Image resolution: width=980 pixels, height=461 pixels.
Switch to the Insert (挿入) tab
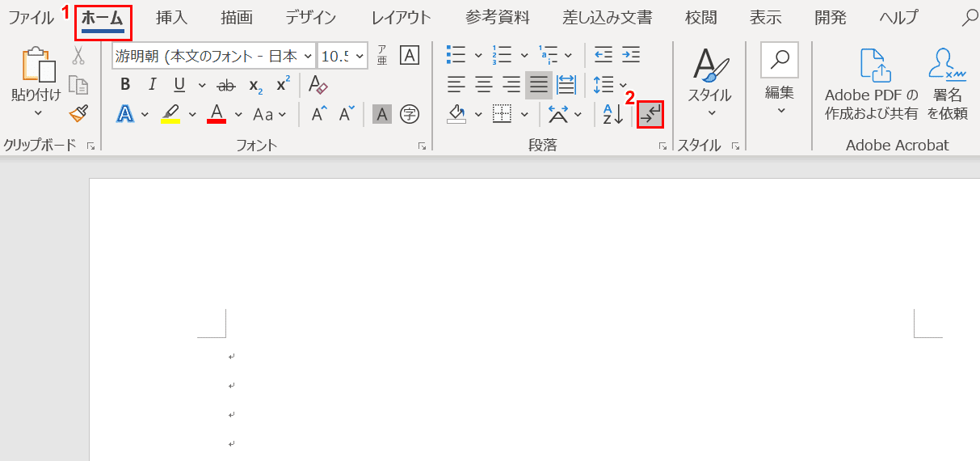tap(171, 17)
